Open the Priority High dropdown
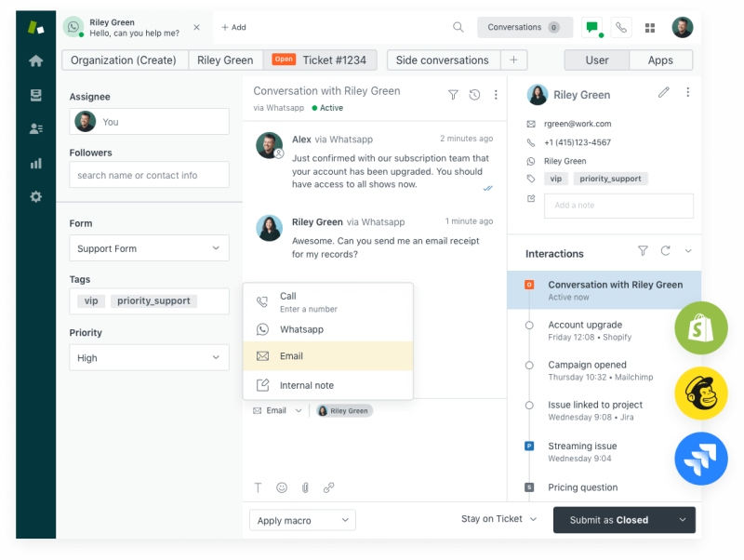Viewport: 744px width, 560px height. pyautogui.click(x=150, y=357)
